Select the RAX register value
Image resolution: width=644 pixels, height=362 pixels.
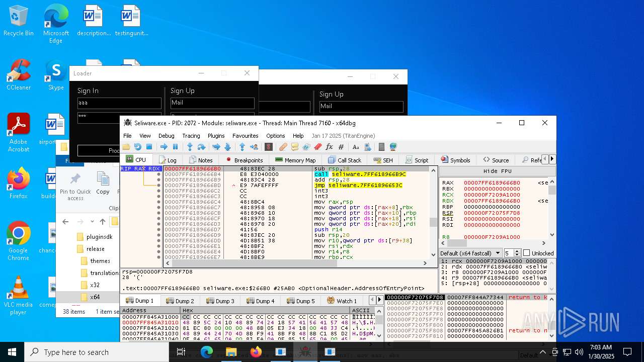click(492, 183)
